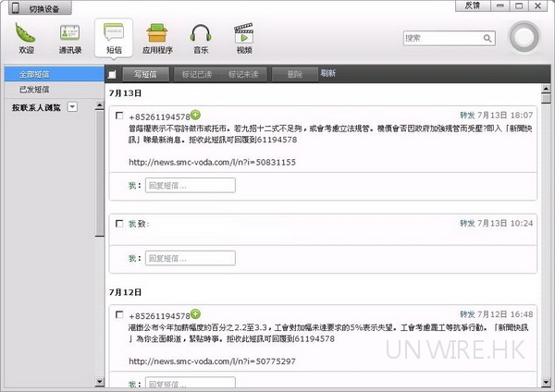Click the magnifier icon in search box
Viewport: 555px width, 392px height.
(490, 38)
